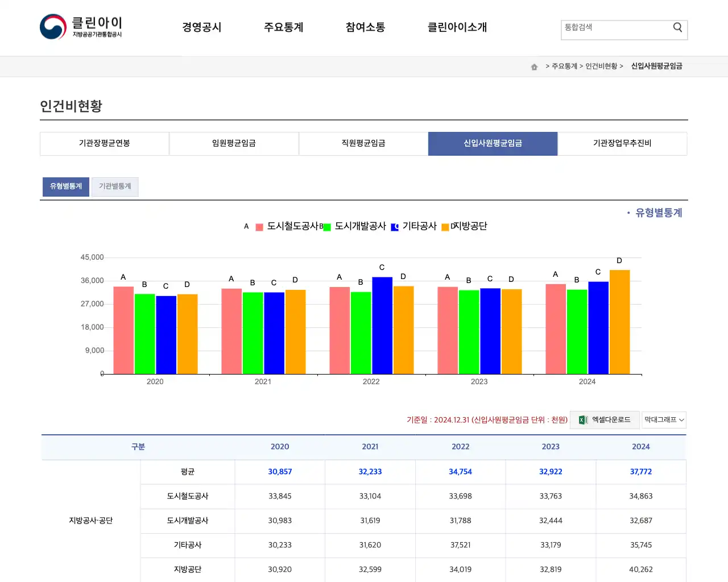Viewport: 728px width, 582px height.
Task: Open the 막대그래프 chart type dropdown
Action: click(664, 420)
